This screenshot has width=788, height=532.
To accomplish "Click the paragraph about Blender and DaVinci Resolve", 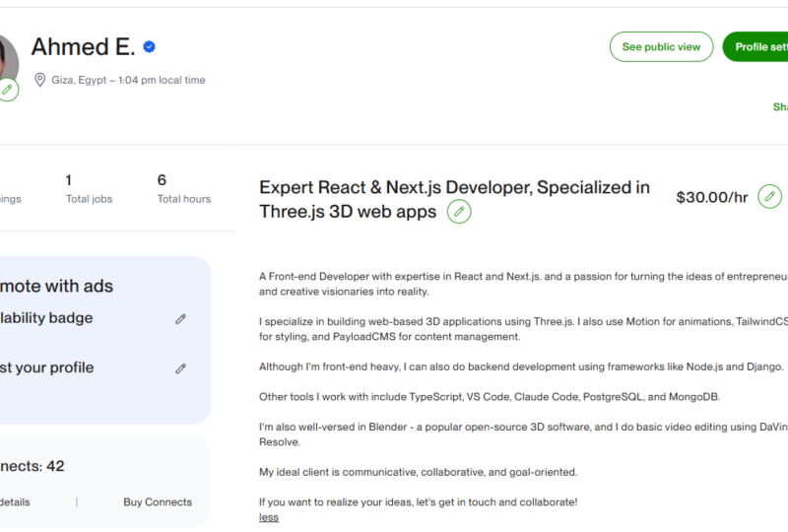I will click(523, 433).
